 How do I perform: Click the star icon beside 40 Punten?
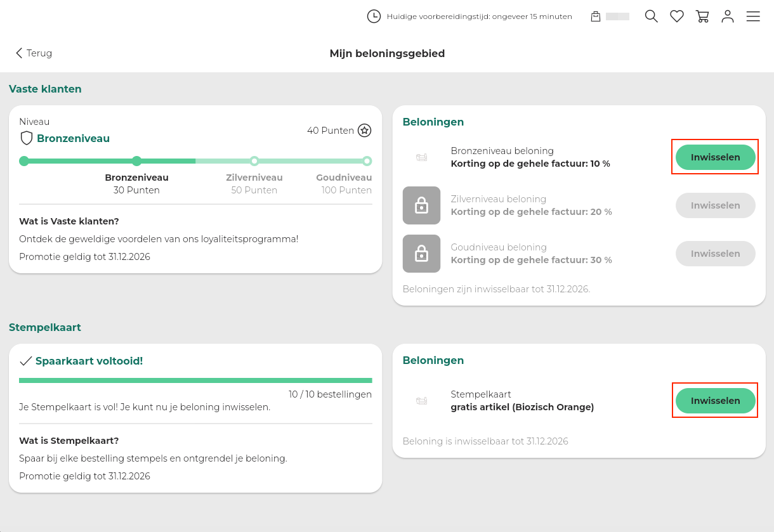(x=364, y=131)
